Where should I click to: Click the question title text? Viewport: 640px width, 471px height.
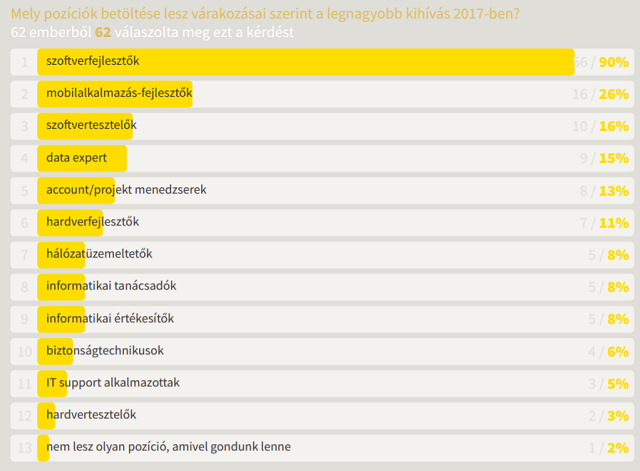(x=265, y=14)
